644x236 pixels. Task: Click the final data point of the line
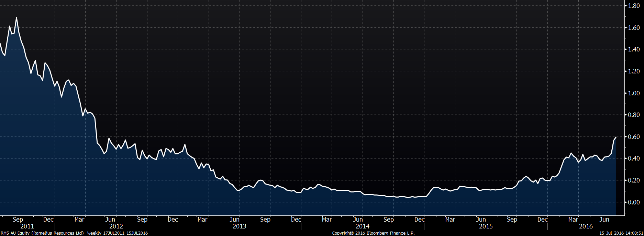coord(616,137)
